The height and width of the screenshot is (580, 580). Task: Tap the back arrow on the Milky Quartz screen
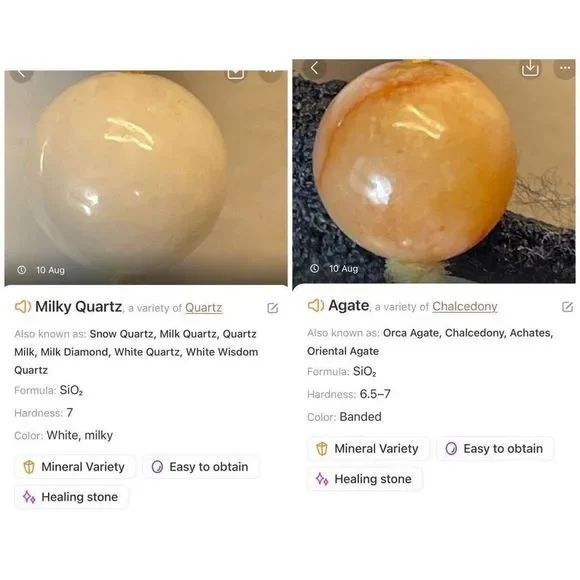(22, 75)
